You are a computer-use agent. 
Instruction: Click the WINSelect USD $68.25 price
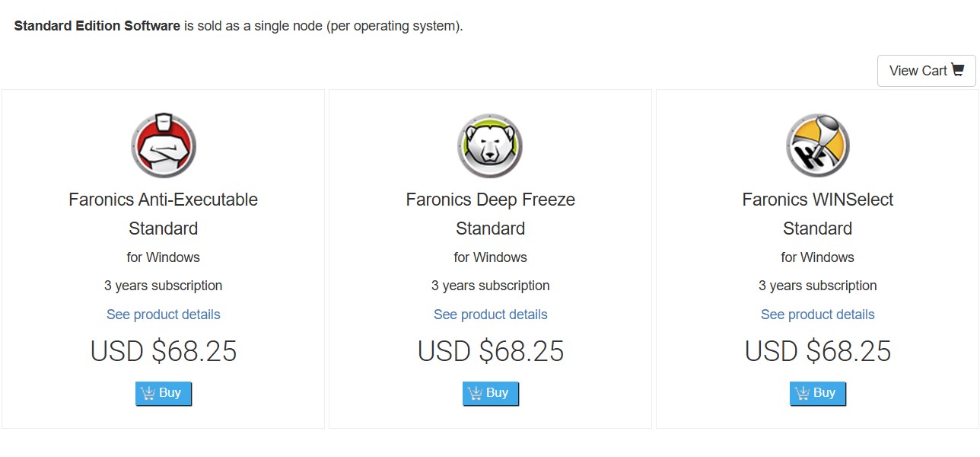click(818, 351)
